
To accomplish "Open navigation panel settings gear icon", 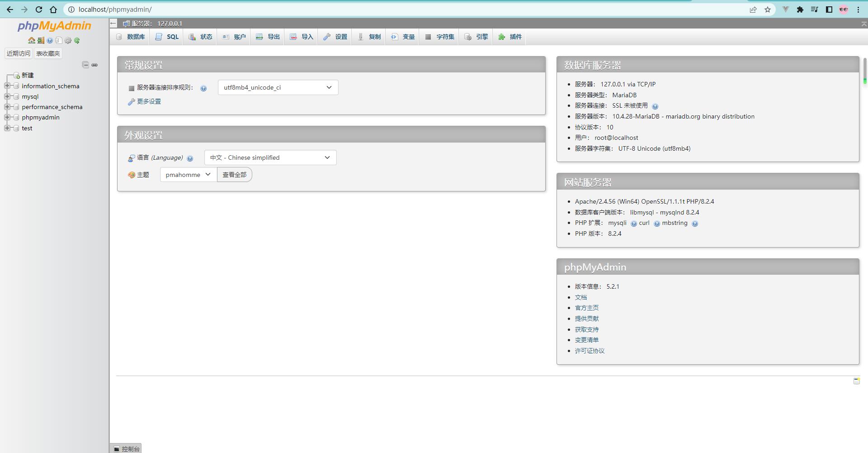I will point(68,41).
